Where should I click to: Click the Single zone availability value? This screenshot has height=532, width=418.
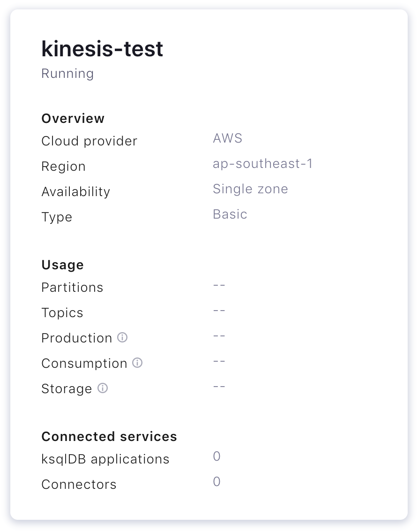tap(250, 189)
